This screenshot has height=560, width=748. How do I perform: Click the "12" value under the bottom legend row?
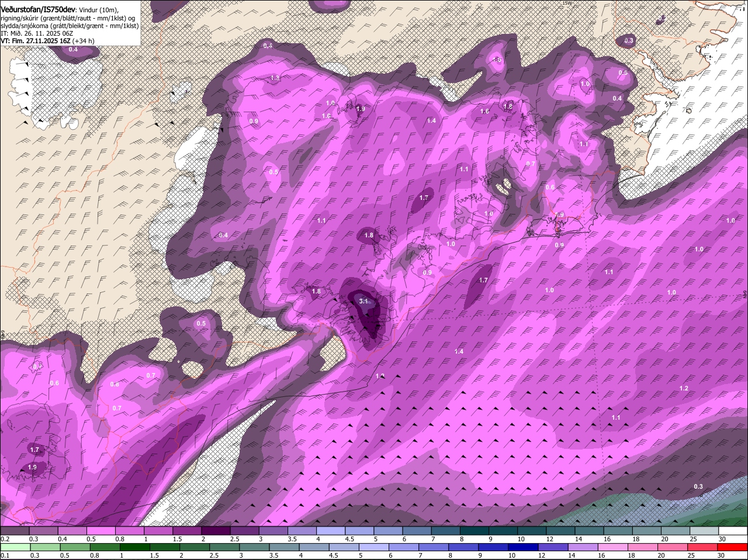pyautogui.click(x=541, y=555)
